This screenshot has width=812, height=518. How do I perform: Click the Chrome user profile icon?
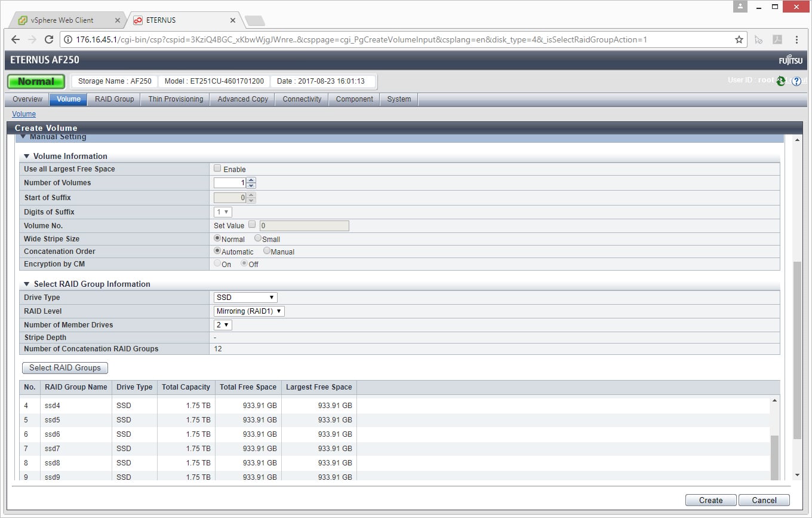click(x=740, y=7)
